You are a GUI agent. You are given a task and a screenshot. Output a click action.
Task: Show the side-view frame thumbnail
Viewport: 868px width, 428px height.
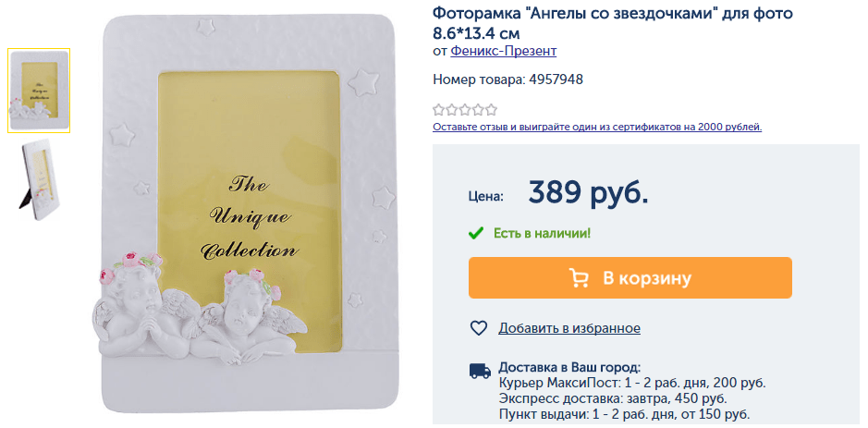pos(39,180)
